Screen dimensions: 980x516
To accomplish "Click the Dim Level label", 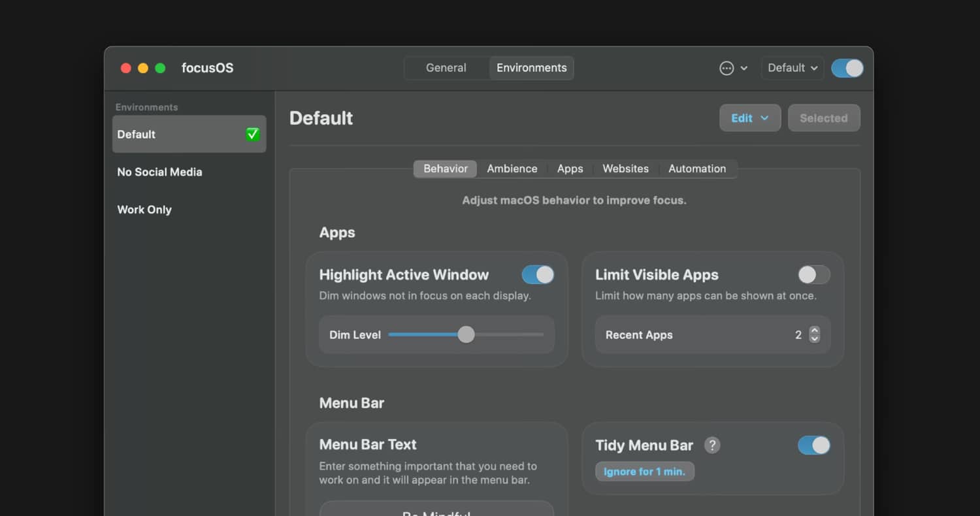I will [355, 335].
